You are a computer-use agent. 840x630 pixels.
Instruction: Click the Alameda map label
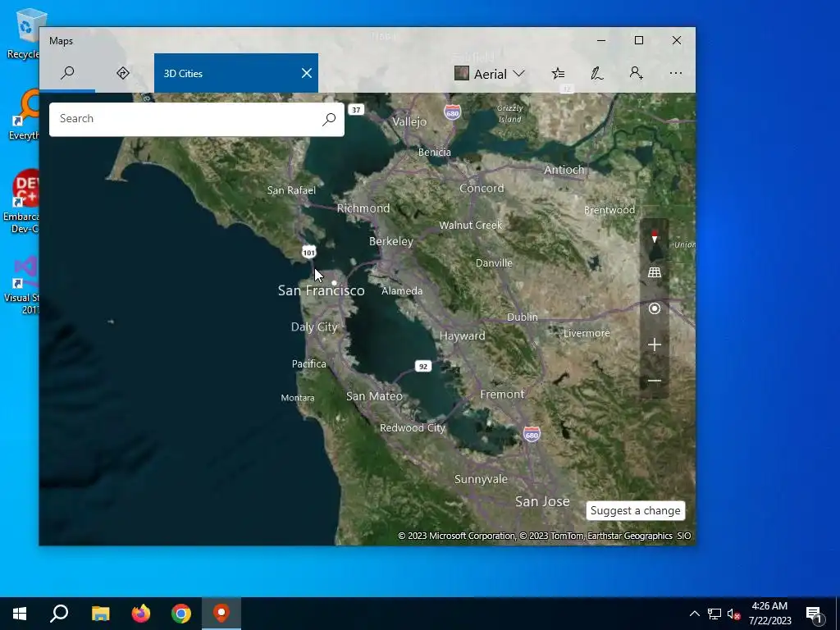[402, 291]
